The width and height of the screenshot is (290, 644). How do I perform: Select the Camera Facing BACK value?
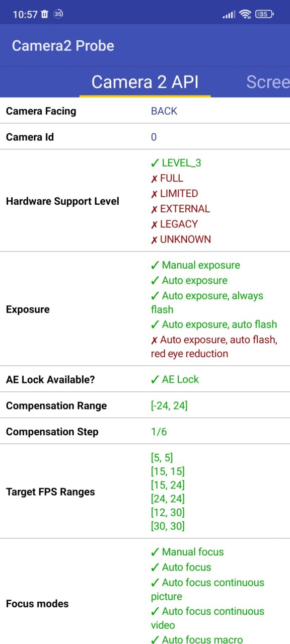(164, 111)
